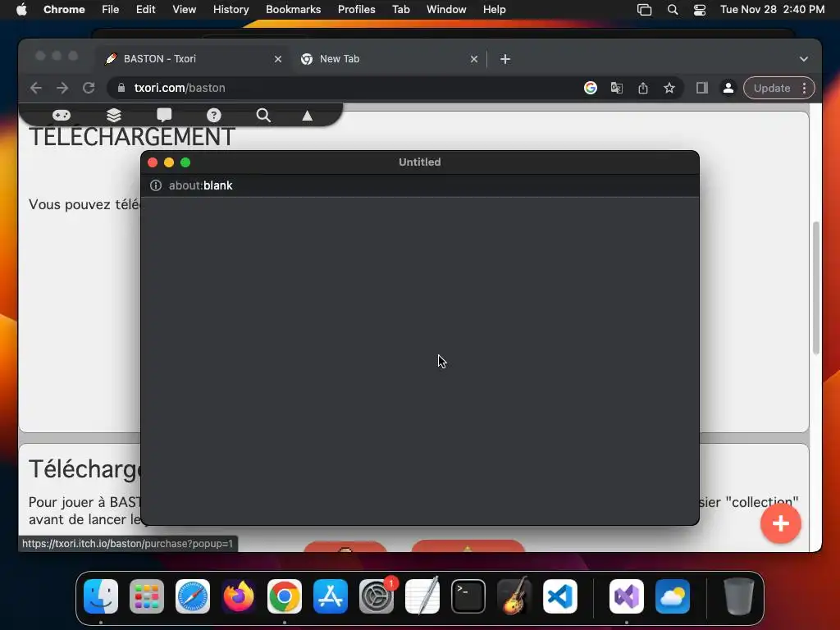The width and height of the screenshot is (840, 630).
Task: Open the layers stack icon in Txori toolbar
Action: pos(113,115)
